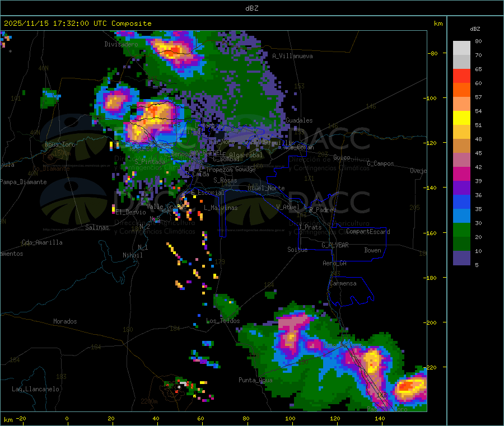
Task: Click the 'Bowen' map label
Action: [x=372, y=250]
